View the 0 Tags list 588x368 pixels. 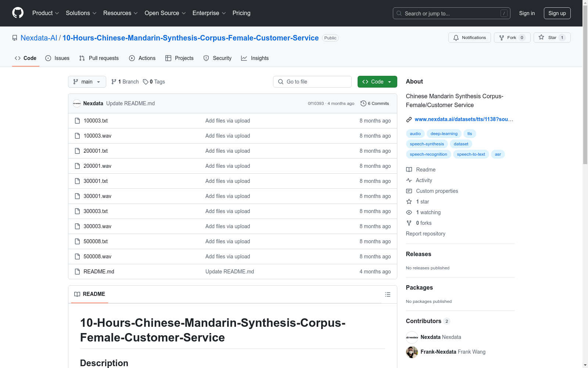point(154,82)
